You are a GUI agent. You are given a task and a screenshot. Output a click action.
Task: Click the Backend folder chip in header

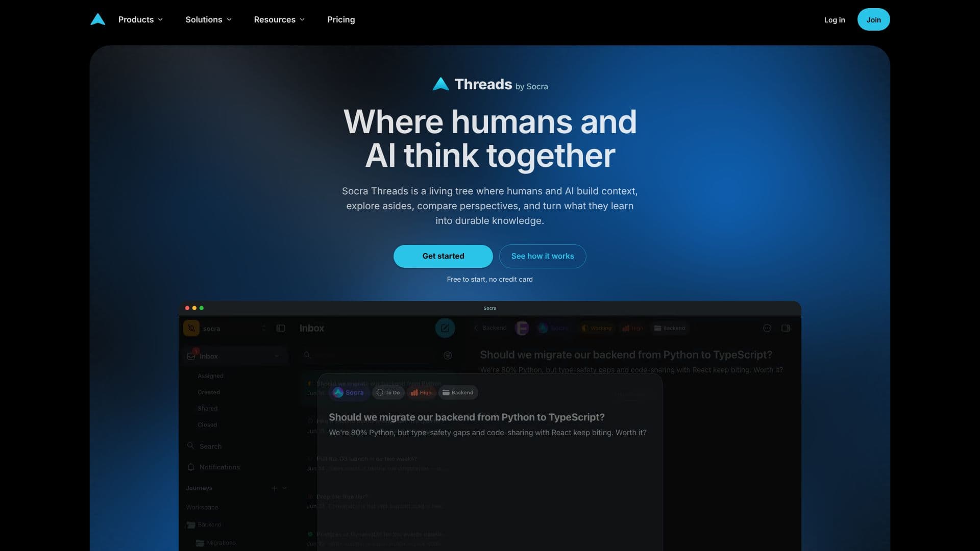coord(670,328)
